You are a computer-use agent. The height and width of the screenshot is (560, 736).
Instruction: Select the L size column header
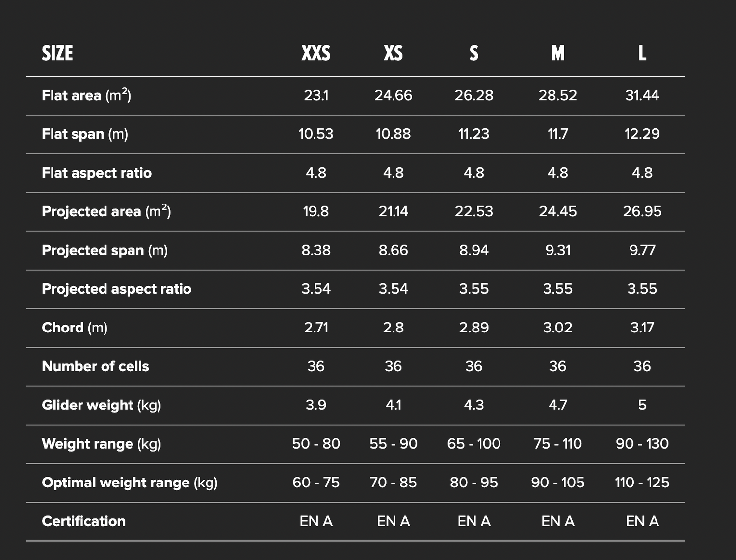pos(642,53)
